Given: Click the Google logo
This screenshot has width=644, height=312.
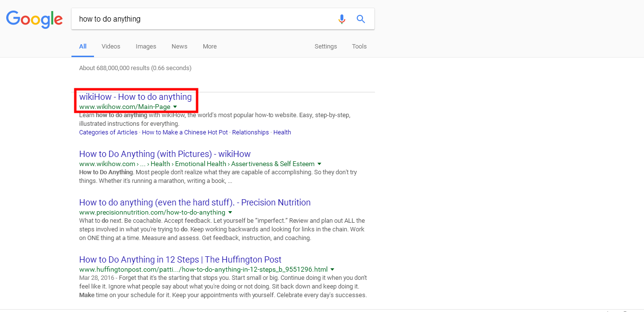Looking at the screenshot, I should click(35, 20).
